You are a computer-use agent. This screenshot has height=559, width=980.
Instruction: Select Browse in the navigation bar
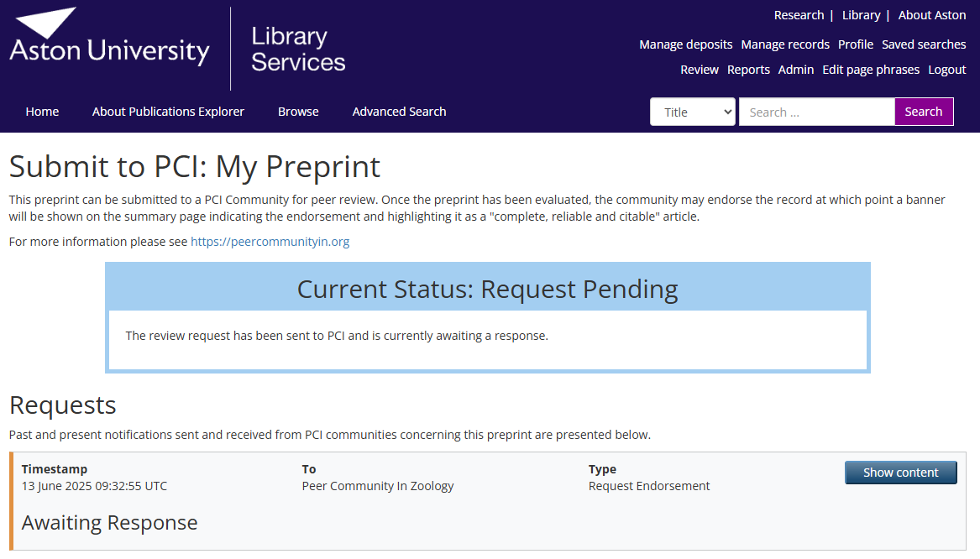[x=298, y=112]
